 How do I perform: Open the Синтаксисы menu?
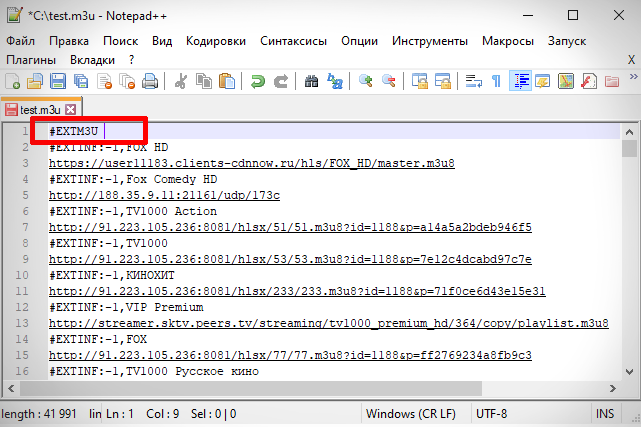294,41
